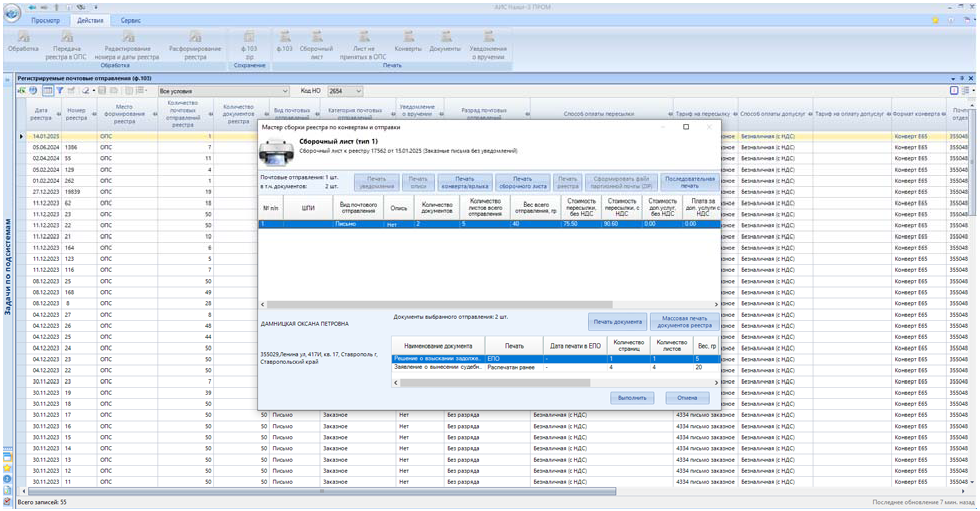Click the Конверты print icon
This screenshot has width=980, height=511.
[408, 40]
